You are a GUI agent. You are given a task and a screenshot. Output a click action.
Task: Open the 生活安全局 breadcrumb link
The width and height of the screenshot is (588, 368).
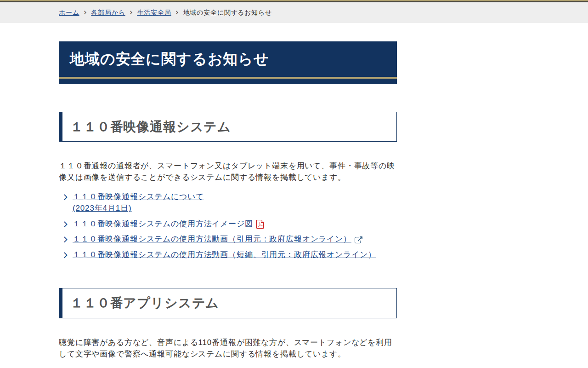click(154, 12)
